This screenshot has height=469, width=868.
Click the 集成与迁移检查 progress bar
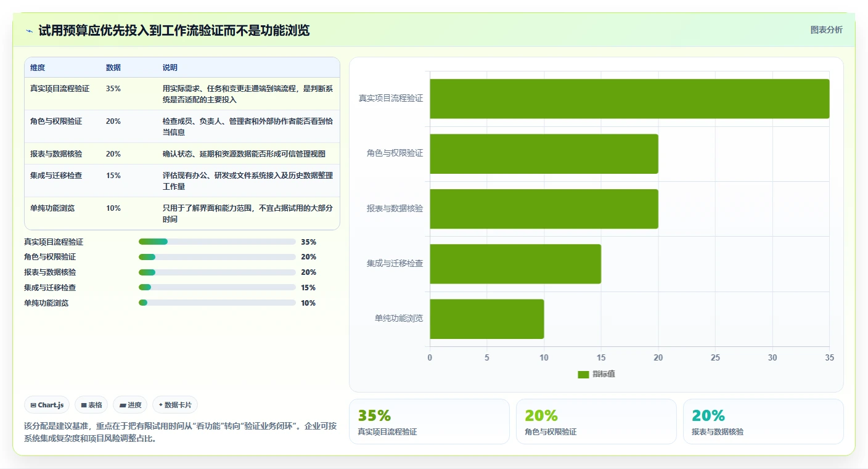coord(217,287)
